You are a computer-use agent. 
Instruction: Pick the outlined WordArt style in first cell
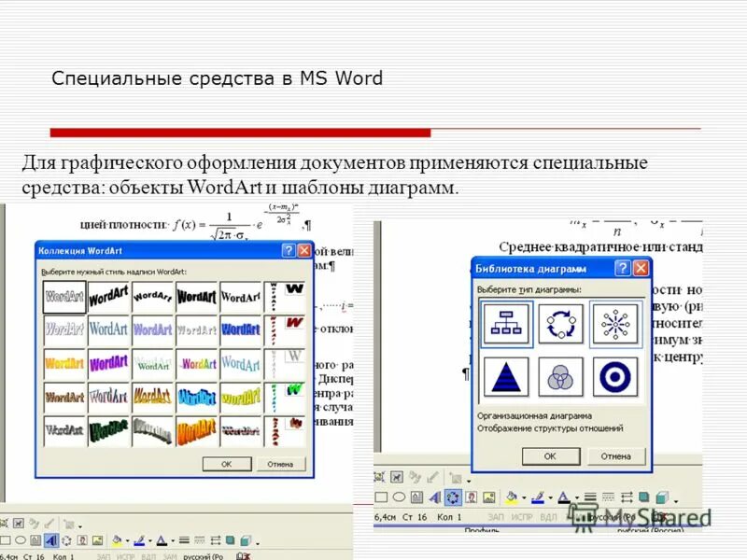(x=64, y=297)
